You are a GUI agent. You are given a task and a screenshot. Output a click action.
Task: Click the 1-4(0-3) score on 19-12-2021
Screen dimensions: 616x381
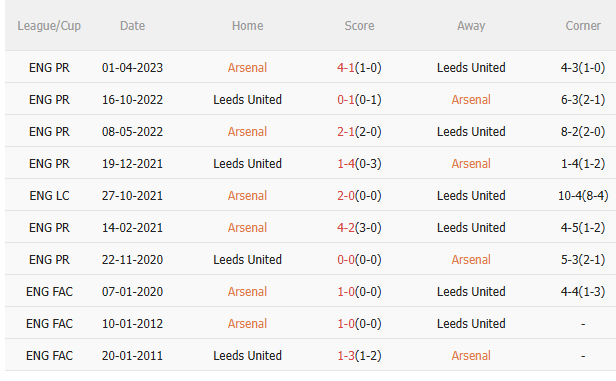[x=359, y=164]
